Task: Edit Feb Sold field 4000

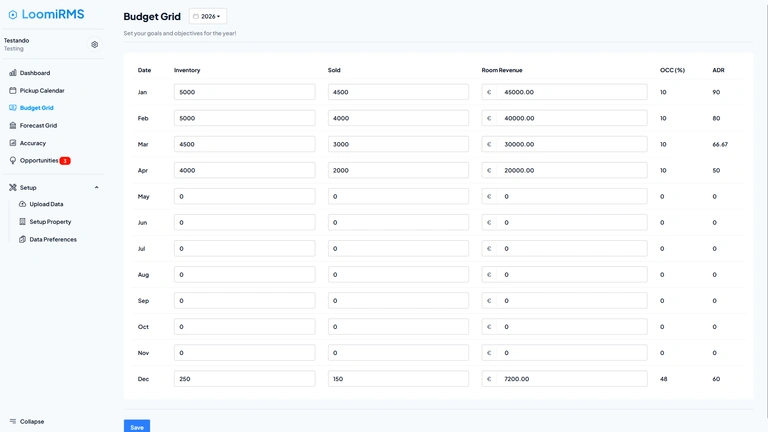Action: [x=398, y=118]
